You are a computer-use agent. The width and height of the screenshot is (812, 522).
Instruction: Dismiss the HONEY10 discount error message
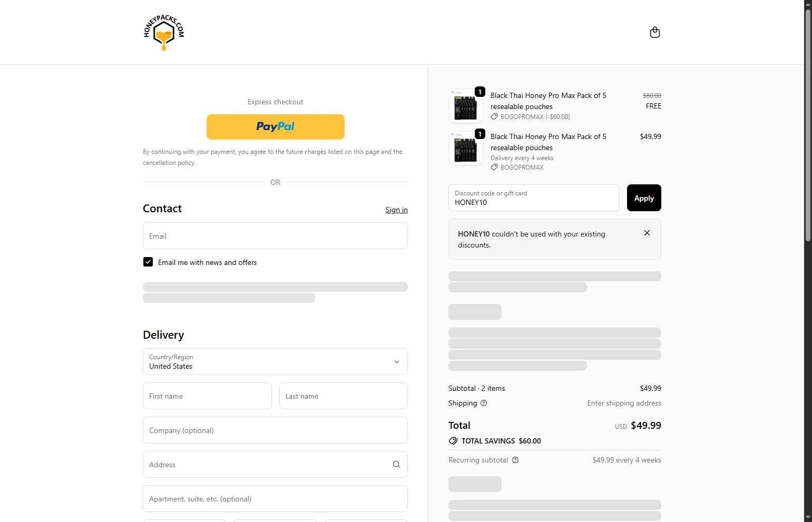click(647, 233)
